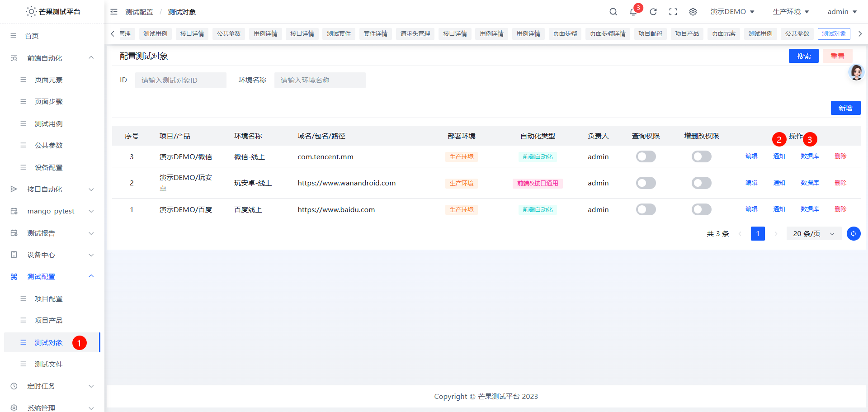Open settings via the gear icon
This screenshot has width=868, height=412.
point(693,11)
